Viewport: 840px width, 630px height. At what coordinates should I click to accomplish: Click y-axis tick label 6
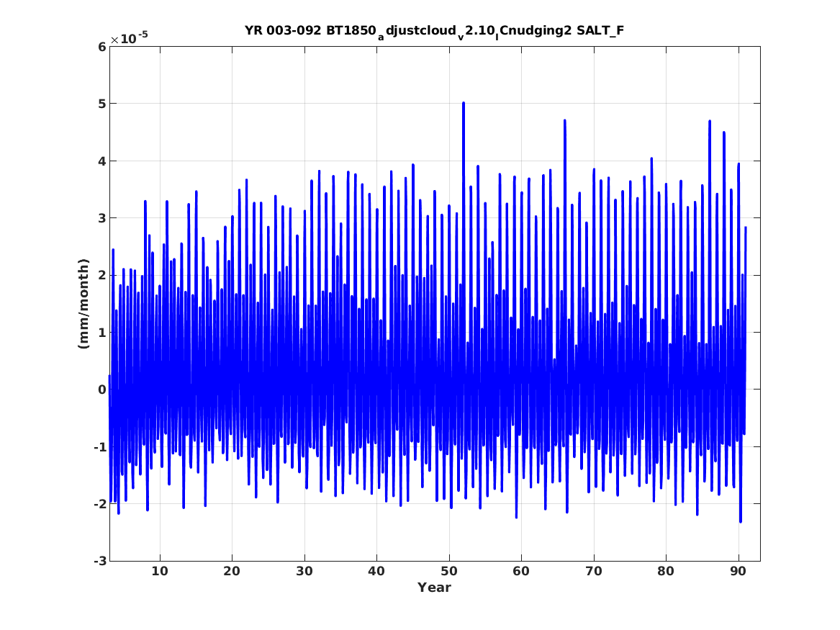pos(101,47)
